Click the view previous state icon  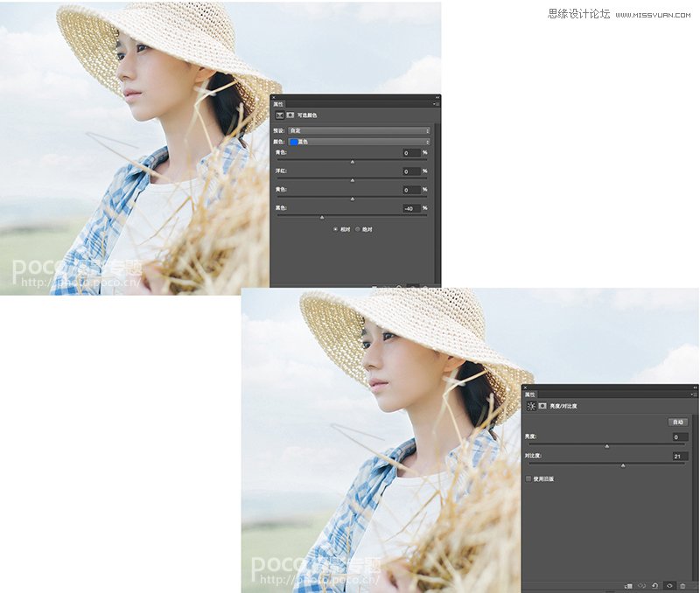[x=641, y=585]
